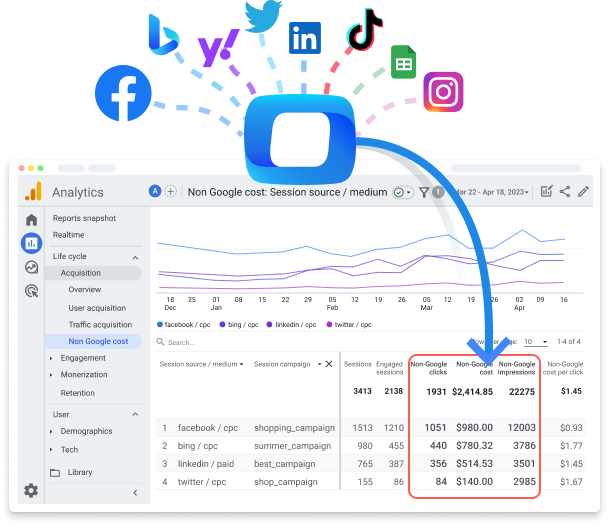Toggle bing / cpc legend series

[239, 325]
